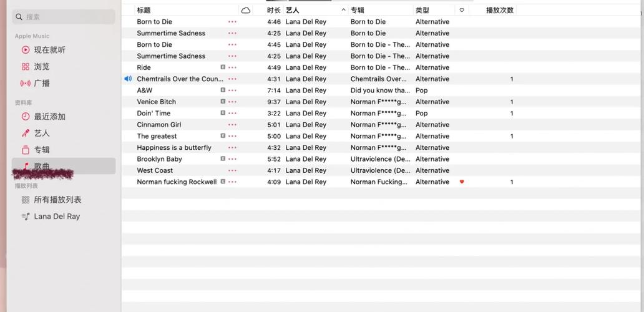Screen dimensions: 644x312
Task: Click the cloud status column header icon
Action: [246, 10]
